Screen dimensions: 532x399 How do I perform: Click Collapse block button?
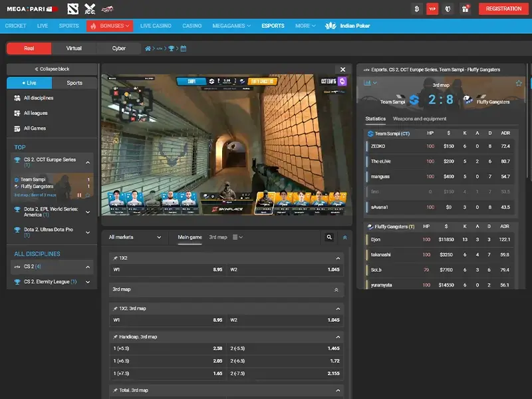52,69
